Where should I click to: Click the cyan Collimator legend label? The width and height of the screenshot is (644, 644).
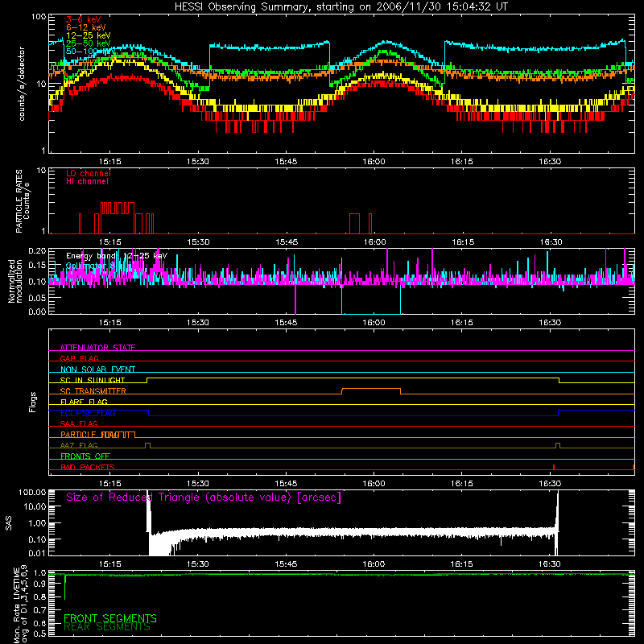pyautogui.click(x=90, y=266)
